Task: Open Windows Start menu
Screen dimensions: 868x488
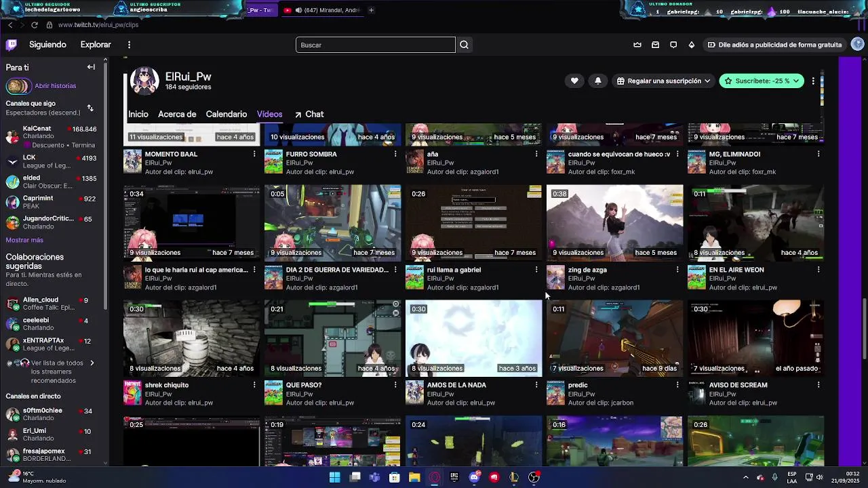Action: [x=334, y=477]
